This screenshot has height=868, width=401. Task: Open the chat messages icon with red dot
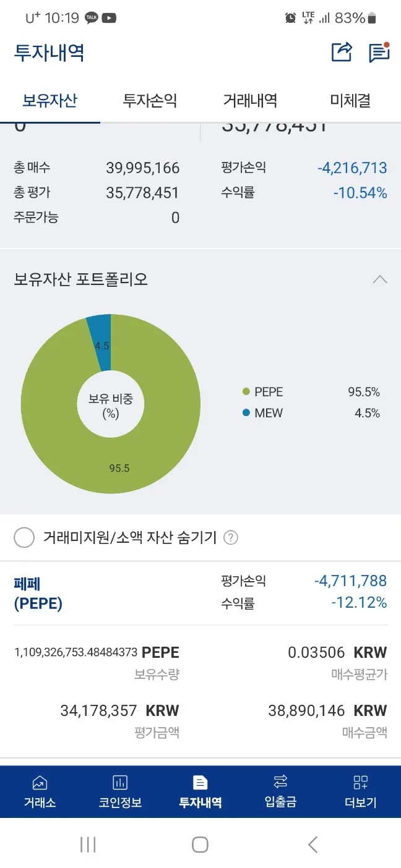pyautogui.click(x=379, y=53)
